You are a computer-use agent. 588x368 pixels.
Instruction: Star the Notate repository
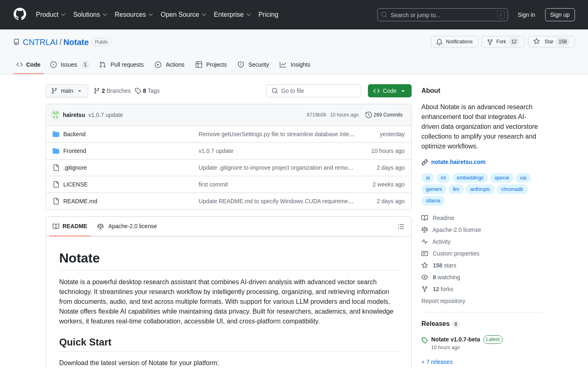(551, 42)
